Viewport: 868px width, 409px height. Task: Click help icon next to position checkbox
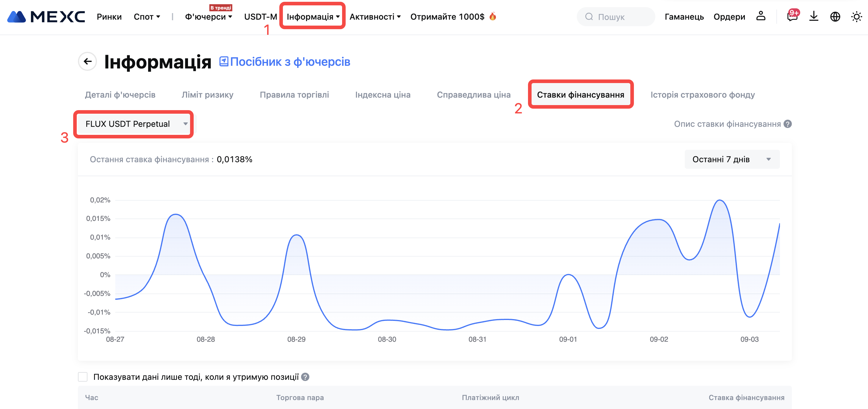coord(305,377)
